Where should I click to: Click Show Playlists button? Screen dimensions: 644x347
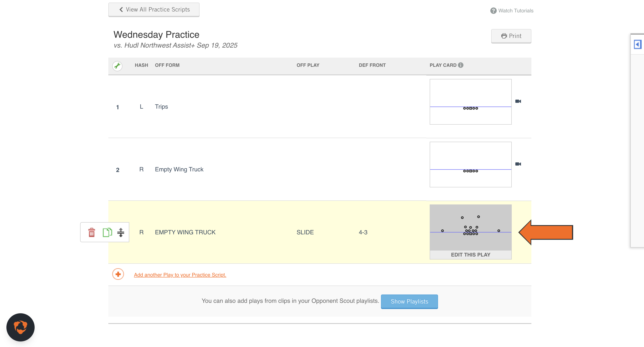(409, 301)
